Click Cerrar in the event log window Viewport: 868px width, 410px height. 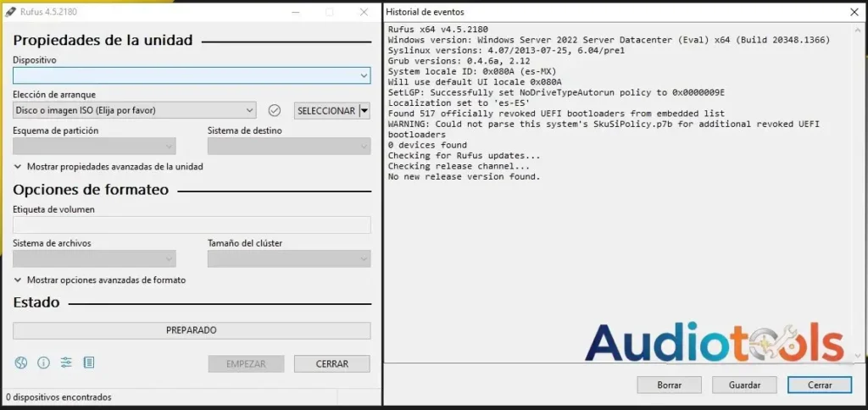pos(820,385)
